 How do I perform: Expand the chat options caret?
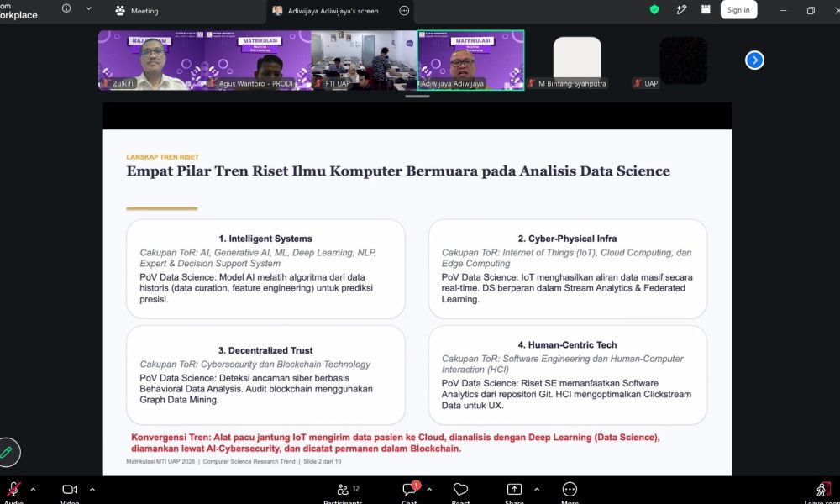pos(429,489)
